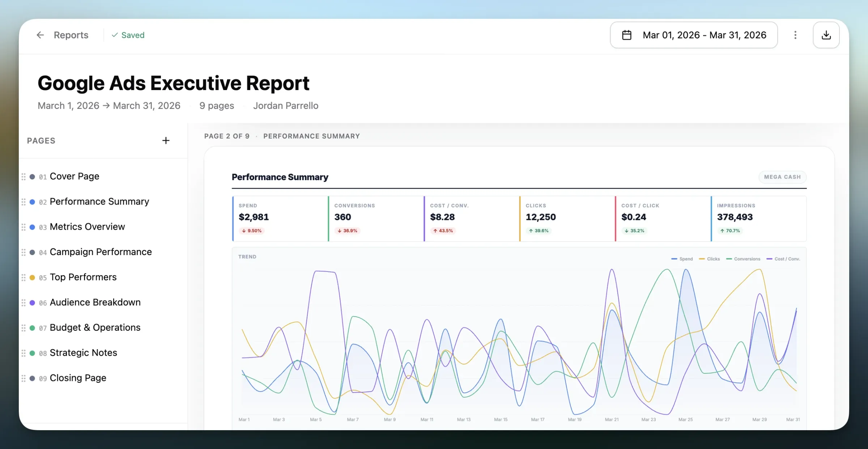Click drag handle beside Budget & Operations
Screen dimensions: 868x449
coord(24,328)
